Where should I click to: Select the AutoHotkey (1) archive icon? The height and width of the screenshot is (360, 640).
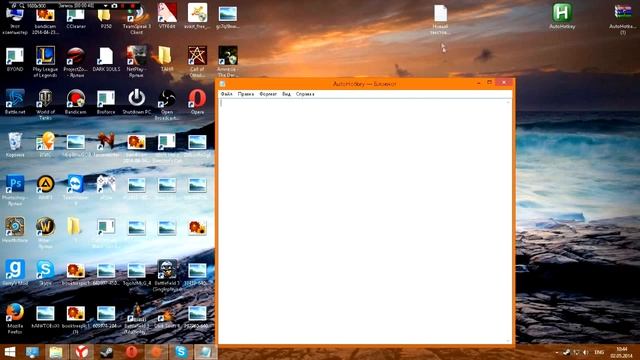pyautogui.click(x=623, y=18)
